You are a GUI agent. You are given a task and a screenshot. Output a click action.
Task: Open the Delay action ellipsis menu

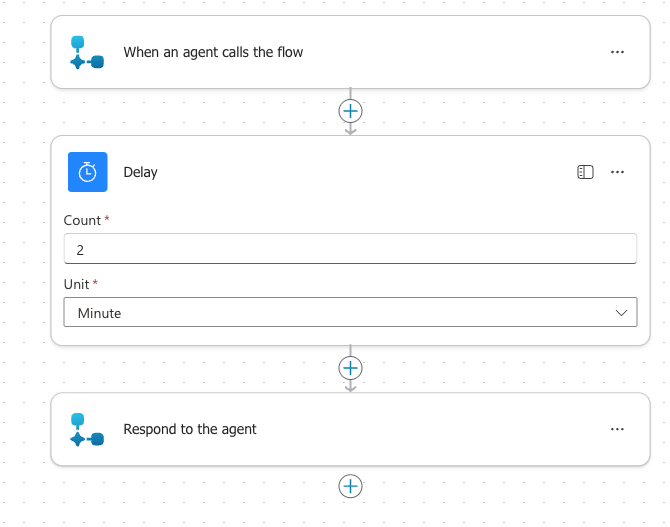coord(617,172)
